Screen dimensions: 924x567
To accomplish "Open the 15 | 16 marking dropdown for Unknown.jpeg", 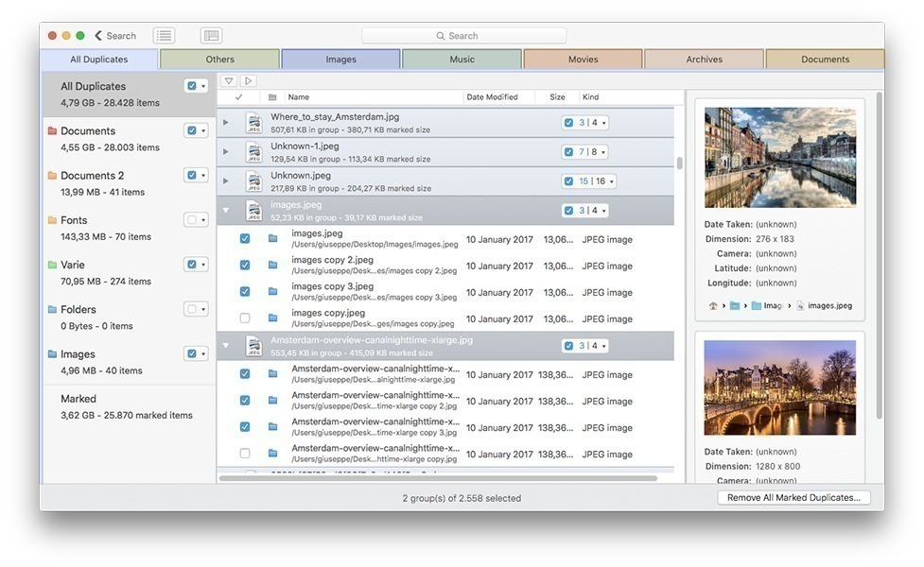I will tap(612, 181).
